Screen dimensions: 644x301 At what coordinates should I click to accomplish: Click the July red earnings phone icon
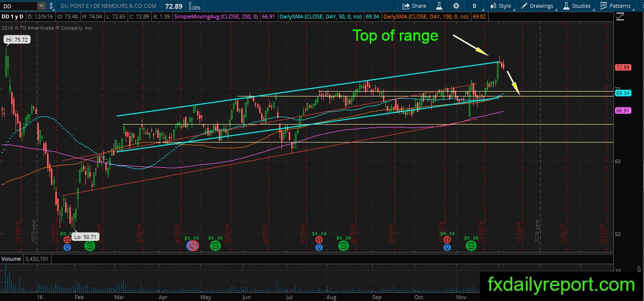click(x=318, y=239)
